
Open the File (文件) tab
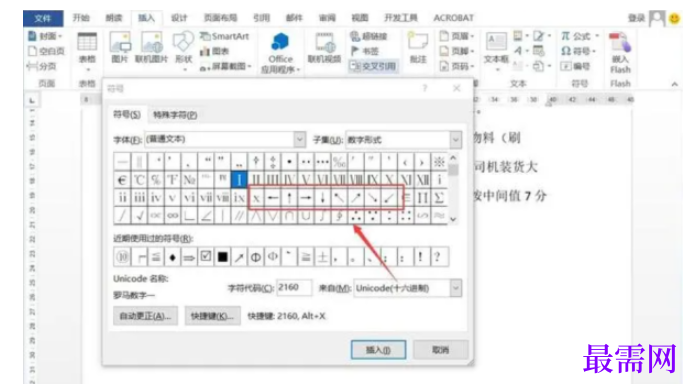coord(43,18)
